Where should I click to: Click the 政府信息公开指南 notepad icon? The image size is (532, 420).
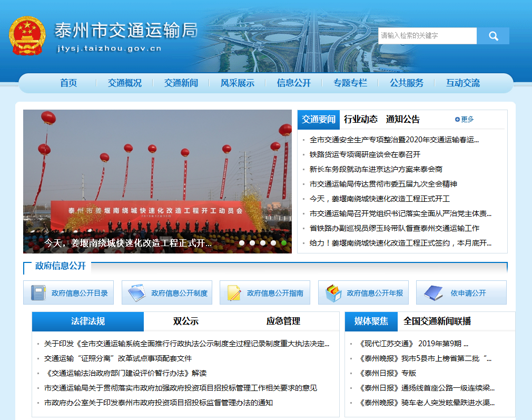[x=234, y=293]
